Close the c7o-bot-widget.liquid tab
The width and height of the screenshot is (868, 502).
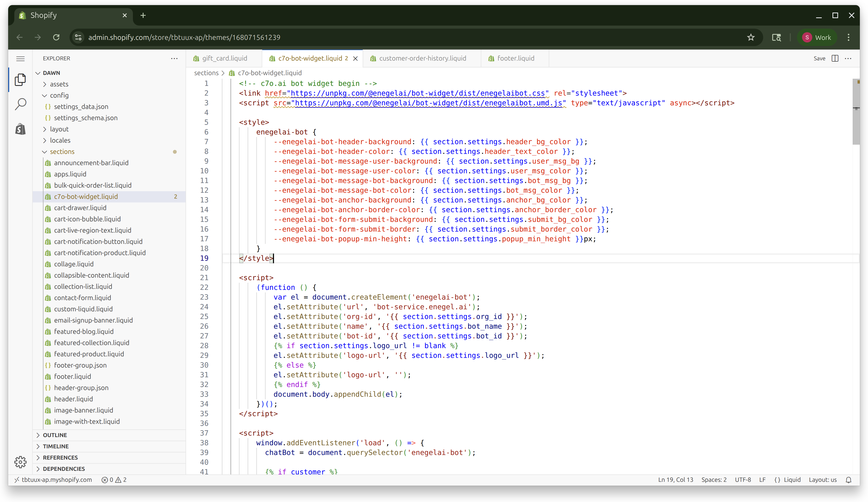(x=356, y=59)
